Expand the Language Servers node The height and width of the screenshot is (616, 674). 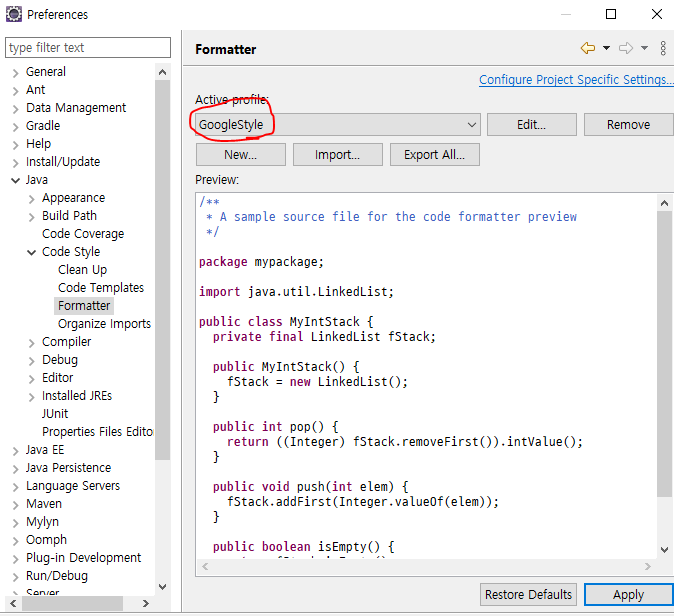point(15,487)
